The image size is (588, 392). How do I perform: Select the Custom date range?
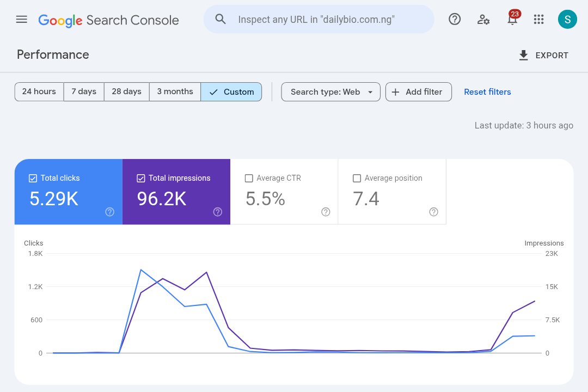coord(231,91)
